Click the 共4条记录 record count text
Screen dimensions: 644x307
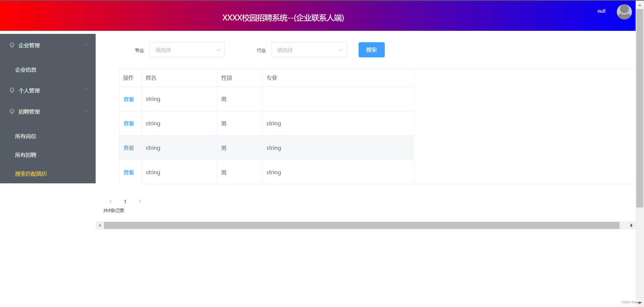114,210
